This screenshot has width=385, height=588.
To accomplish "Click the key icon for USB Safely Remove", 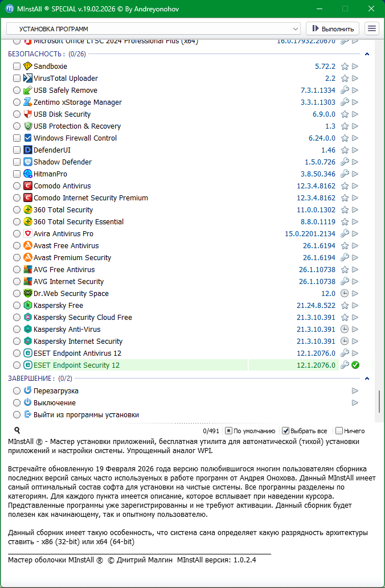I will coord(345,91).
